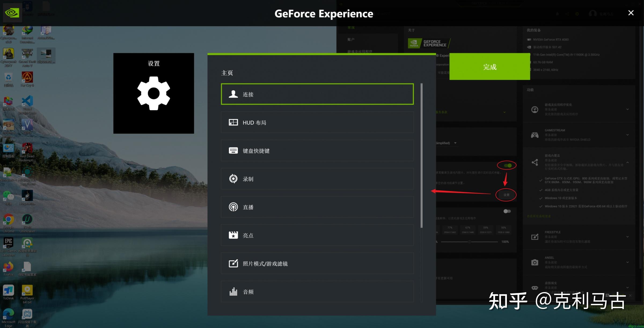The width and height of the screenshot is (644, 328).
Task: Select the Grand Theft Auto V desktop icon
Action: click(x=27, y=58)
